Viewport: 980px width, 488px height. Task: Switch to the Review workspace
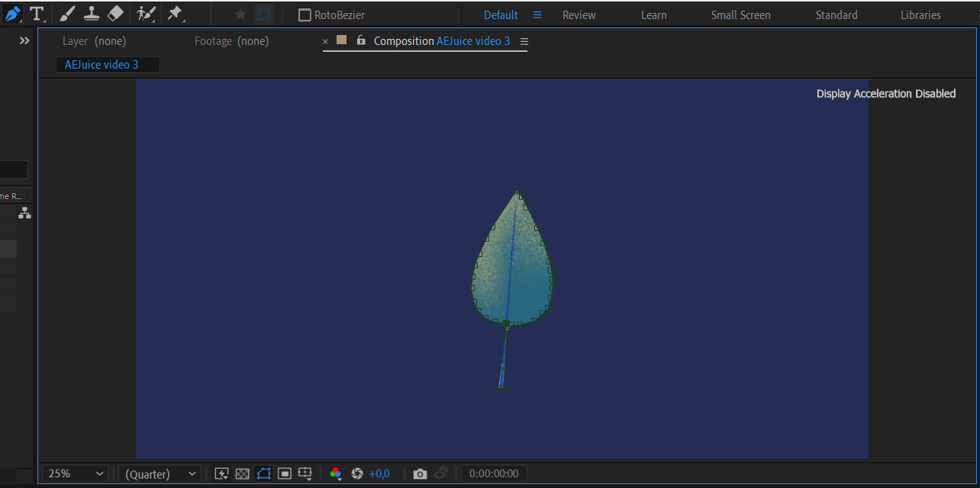(x=579, y=15)
